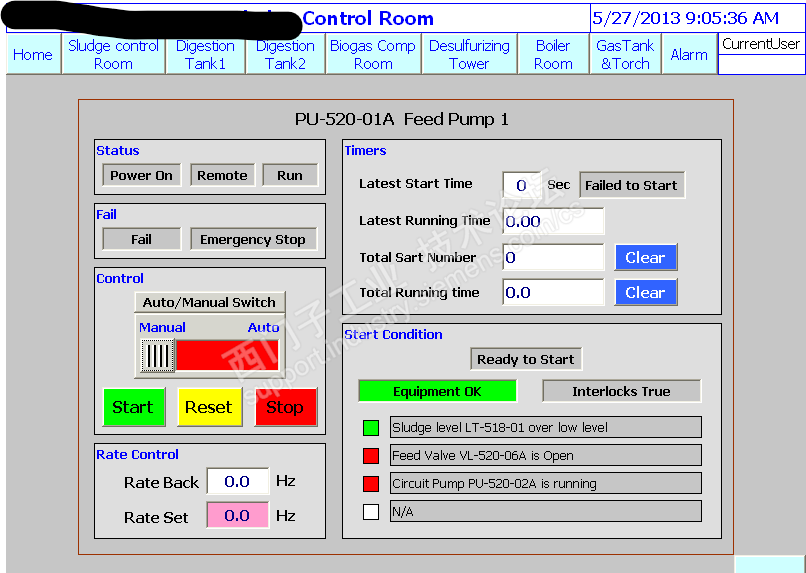Open the Sludge control Room tab
Image resolution: width=806 pixels, height=573 pixels.
pyautogui.click(x=113, y=54)
